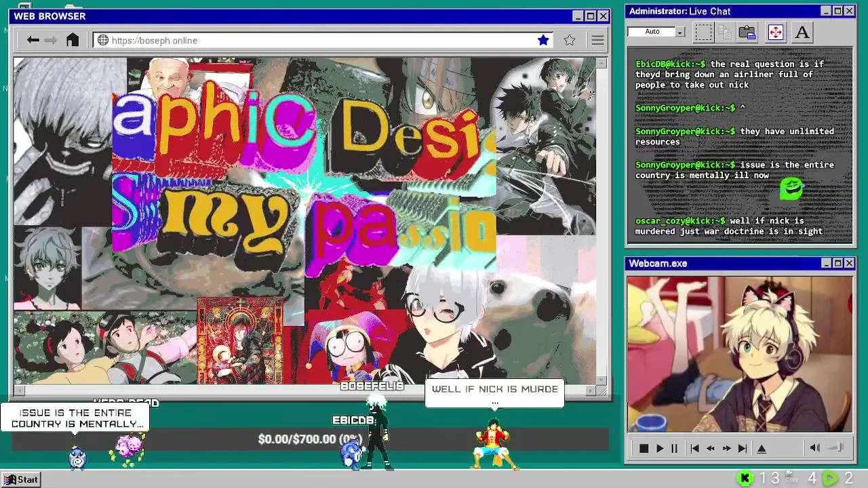The height and width of the screenshot is (488, 868).
Task: Click the 'ISSUE IS THE ENTIRE COUNTRY' speech bubble
Action: [75, 418]
